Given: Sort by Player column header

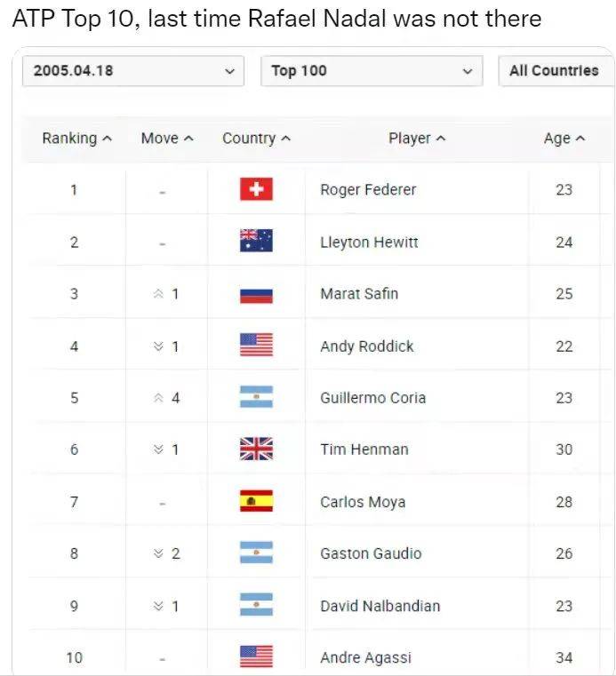Looking at the screenshot, I should [417, 139].
